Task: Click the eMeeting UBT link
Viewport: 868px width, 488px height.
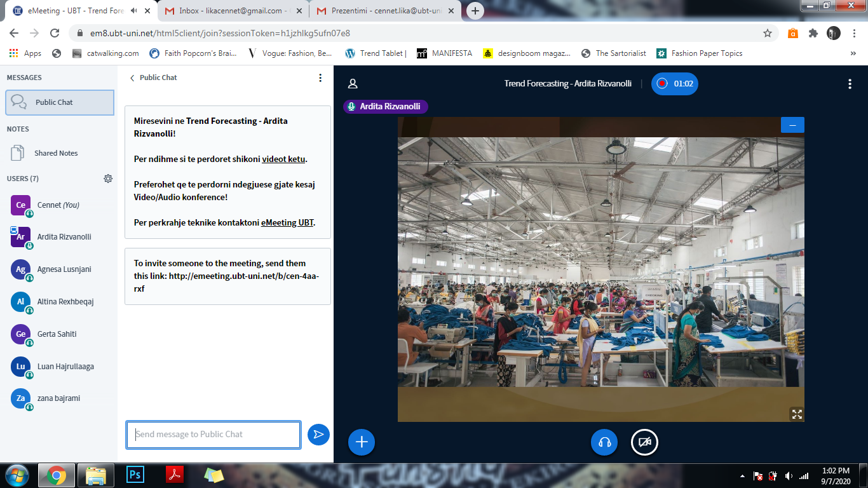Action: click(x=287, y=222)
